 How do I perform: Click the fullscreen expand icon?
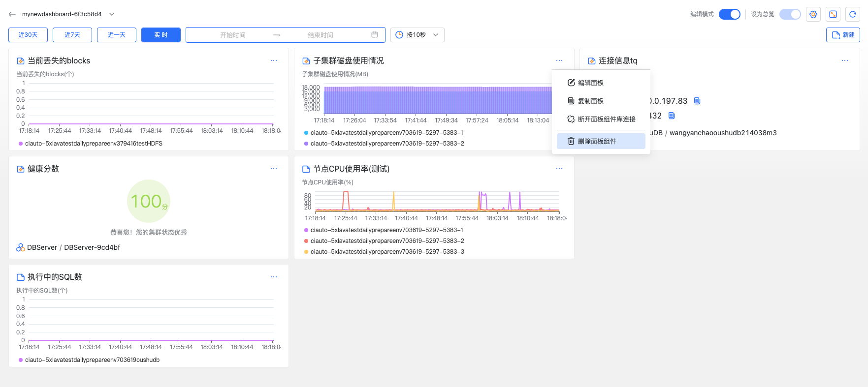[833, 14]
